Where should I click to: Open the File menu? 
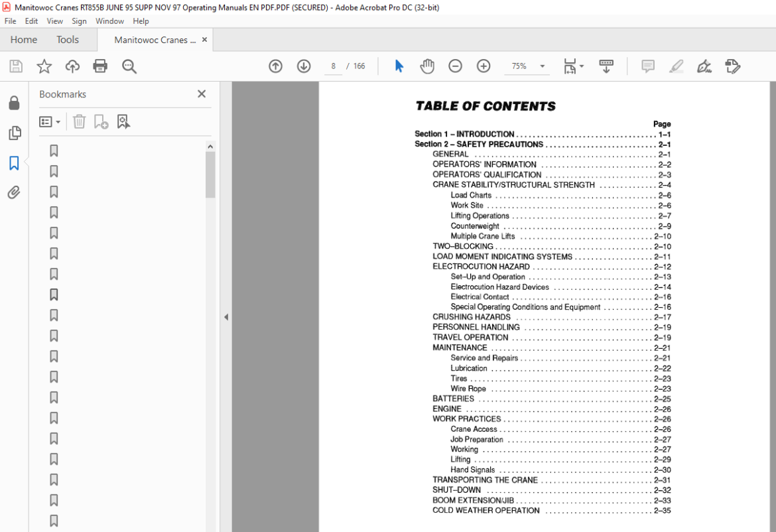[11, 21]
